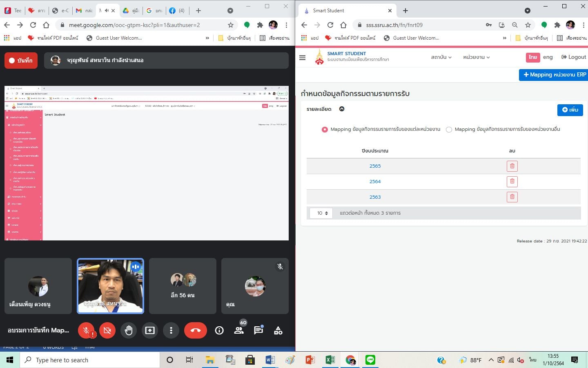This screenshot has width=588, height=368.
Task: Expand the สถาบัน dropdown menu
Action: (441, 57)
